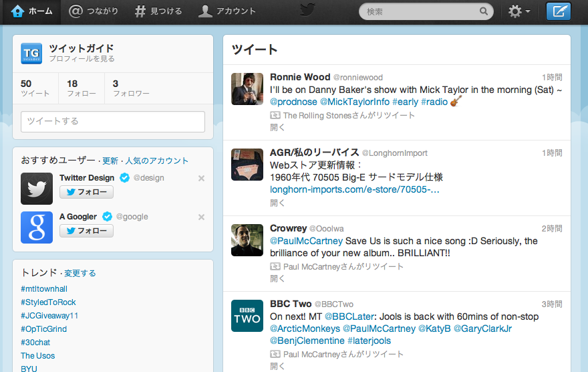View the 18 フォロー count
588x372 pixels.
[x=82, y=88]
